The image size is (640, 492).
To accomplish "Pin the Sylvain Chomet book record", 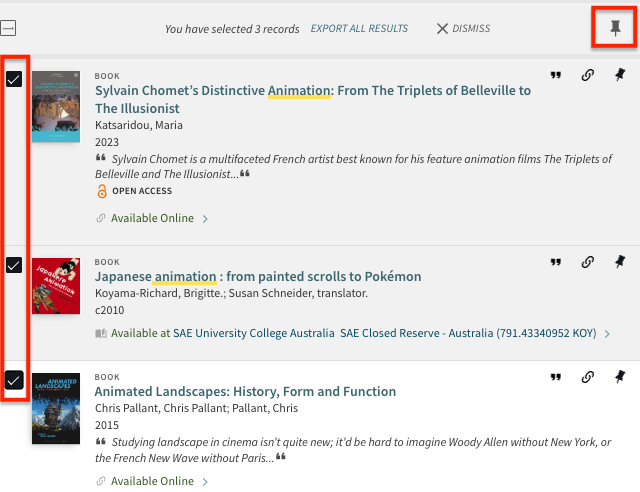I will (x=620, y=76).
